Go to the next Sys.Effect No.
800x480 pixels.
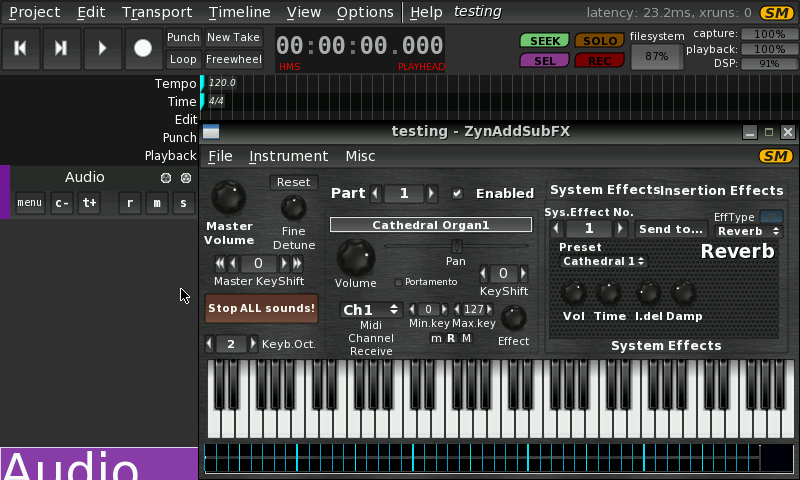620,229
